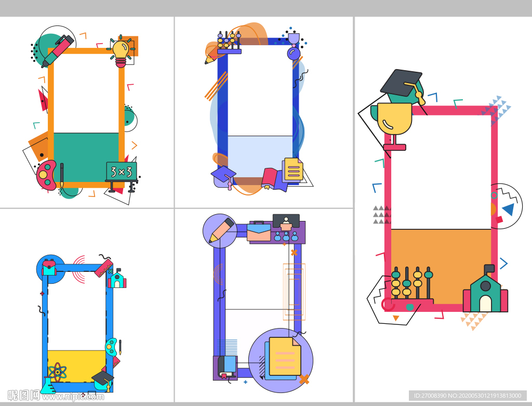
Task: Select the pink paint palette on the orange frame
Action: point(46,175)
